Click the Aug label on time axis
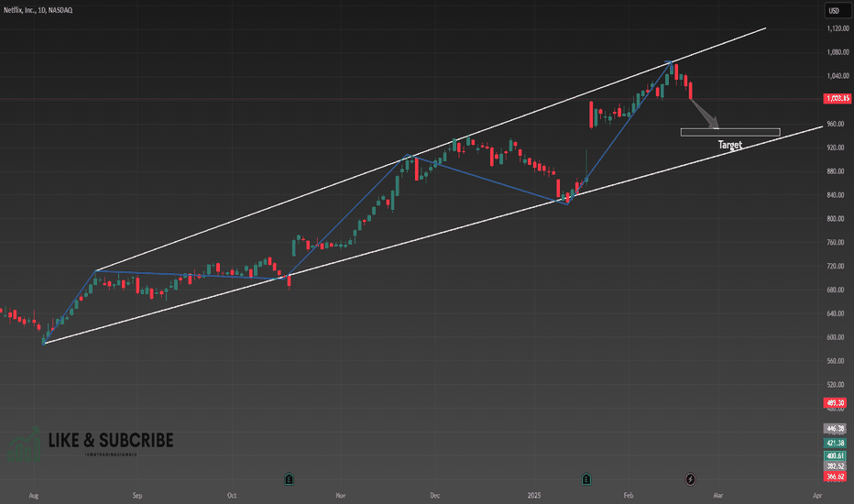854x504 pixels. coord(33,496)
